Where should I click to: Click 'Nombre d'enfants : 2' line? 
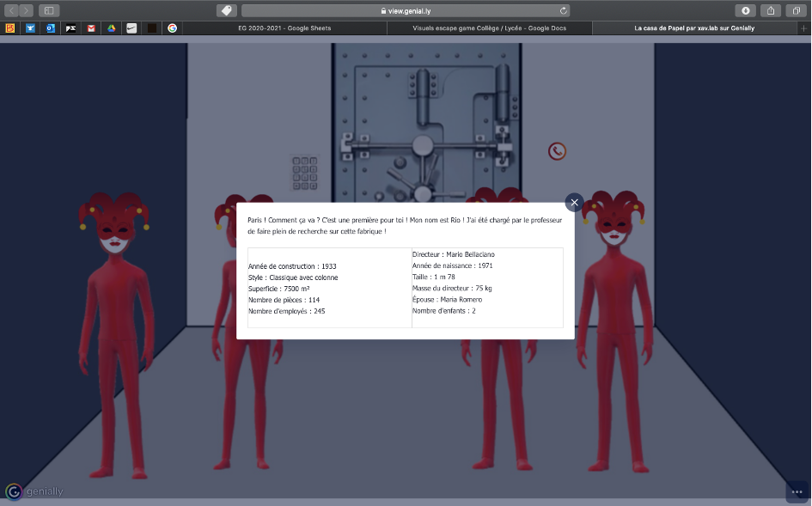(x=443, y=311)
